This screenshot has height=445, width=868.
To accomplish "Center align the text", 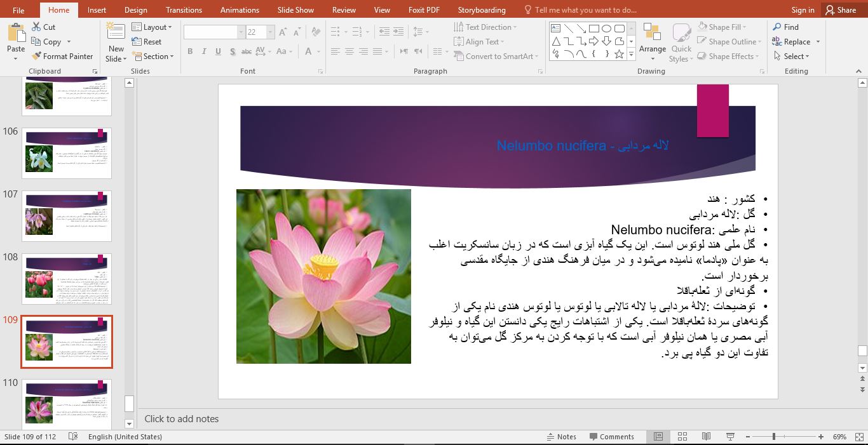I will [x=349, y=51].
